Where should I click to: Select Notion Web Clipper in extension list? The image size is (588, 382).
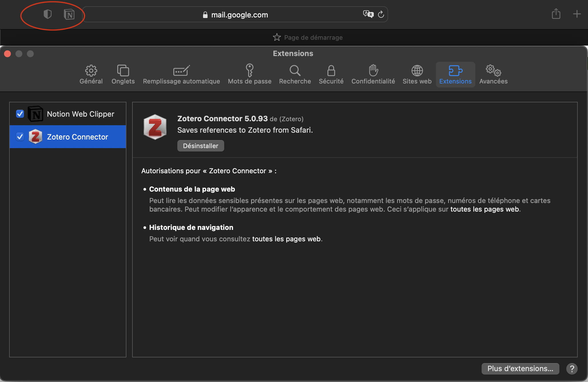(80, 114)
